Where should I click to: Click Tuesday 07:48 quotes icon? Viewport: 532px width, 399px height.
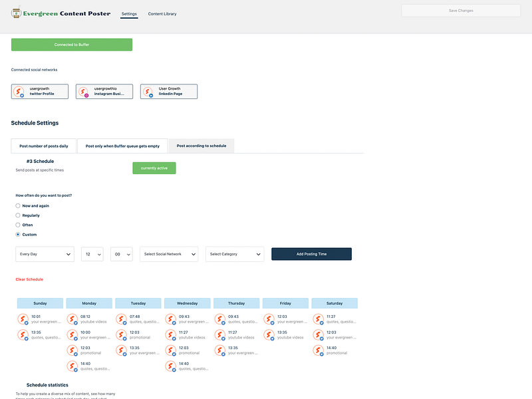coord(122,319)
